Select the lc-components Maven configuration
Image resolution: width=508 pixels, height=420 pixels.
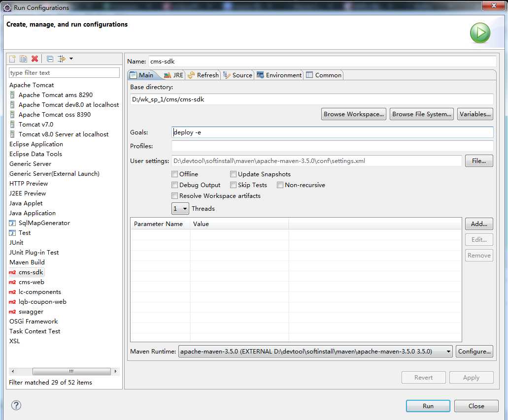click(35, 292)
